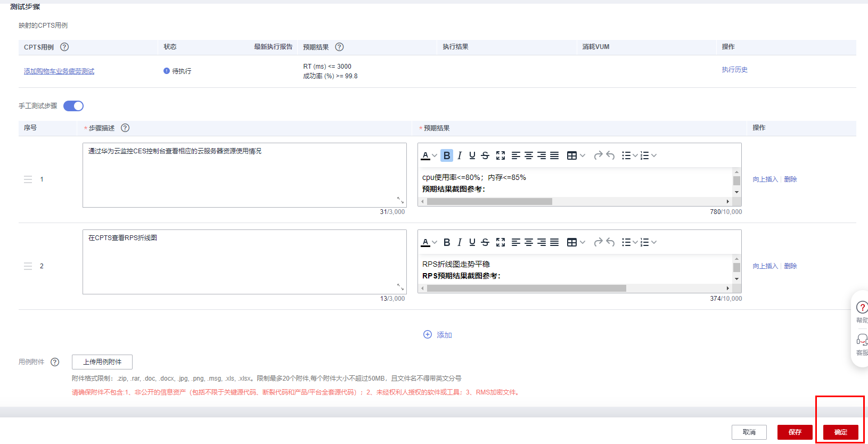Open 执行历史 execution history link

click(735, 70)
